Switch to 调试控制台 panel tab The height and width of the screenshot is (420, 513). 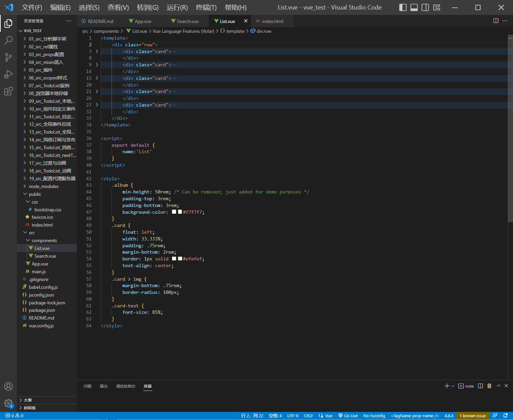126,386
